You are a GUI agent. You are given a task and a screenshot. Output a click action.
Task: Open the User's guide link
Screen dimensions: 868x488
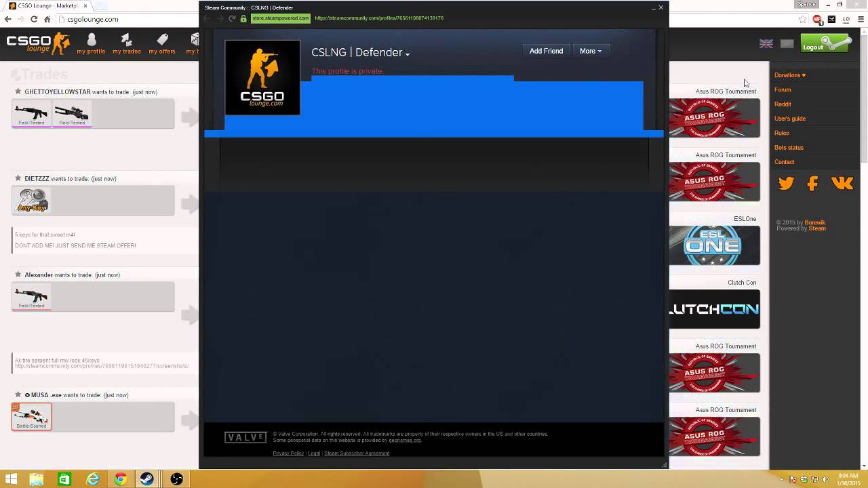(x=790, y=119)
